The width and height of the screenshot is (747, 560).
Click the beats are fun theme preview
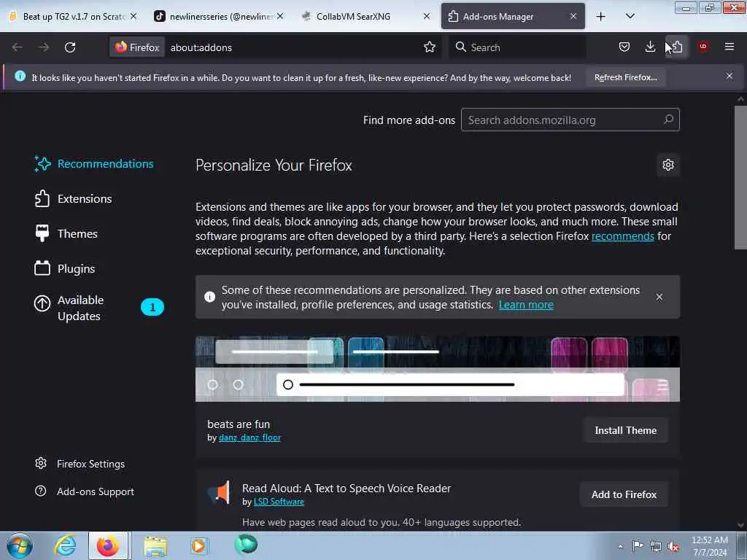(x=438, y=368)
